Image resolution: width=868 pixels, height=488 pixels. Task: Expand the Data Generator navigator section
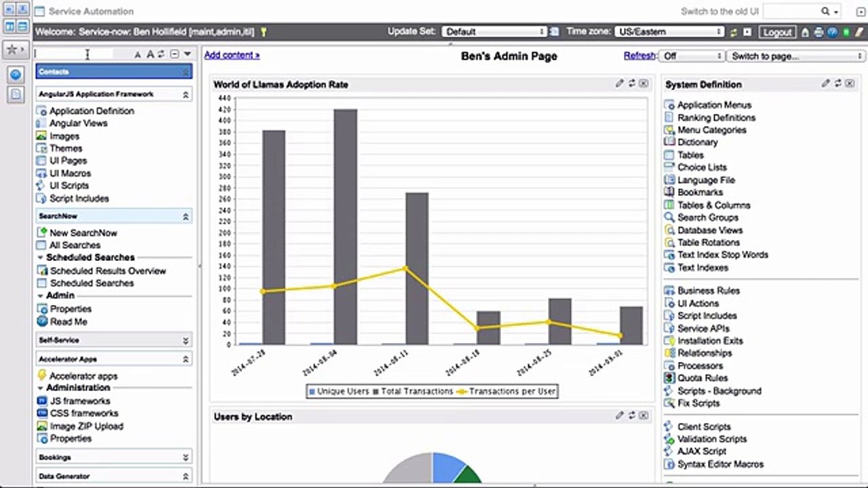click(185, 476)
